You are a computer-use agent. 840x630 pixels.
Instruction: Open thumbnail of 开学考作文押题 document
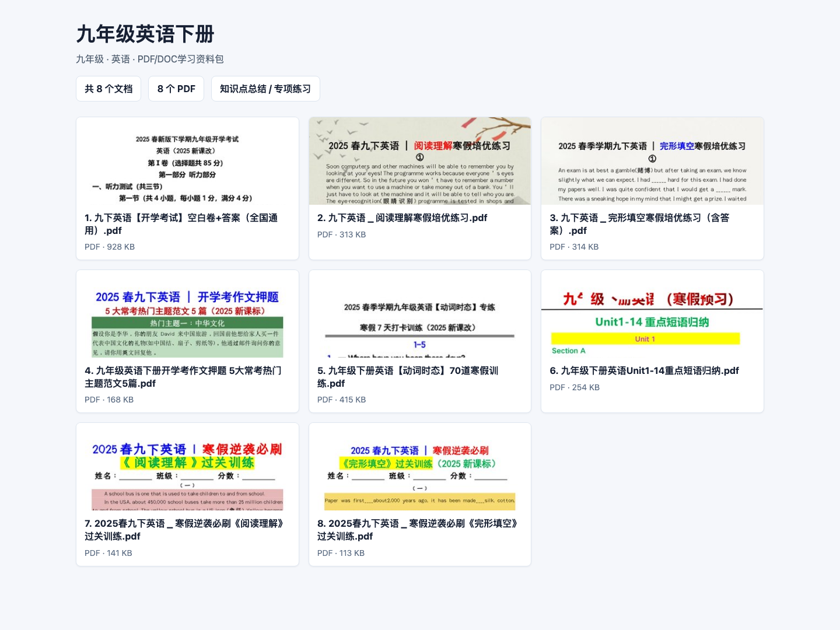187,314
